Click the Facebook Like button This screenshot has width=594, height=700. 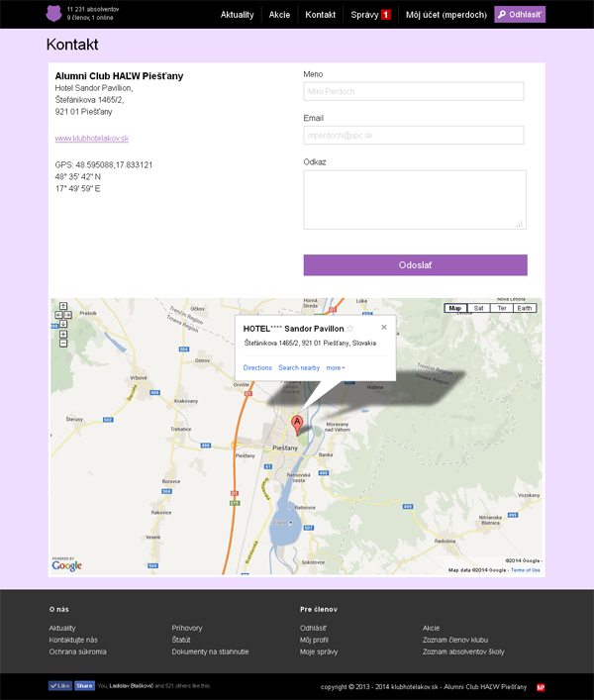(59, 686)
